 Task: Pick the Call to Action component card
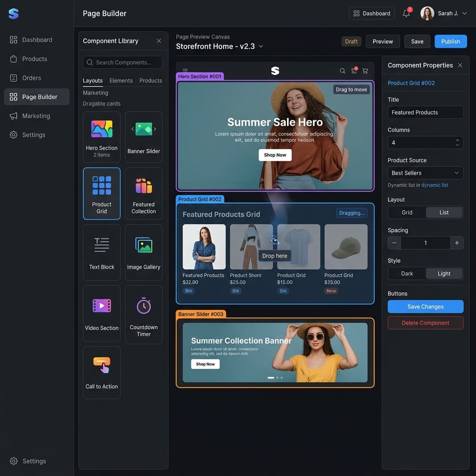[102, 372]
